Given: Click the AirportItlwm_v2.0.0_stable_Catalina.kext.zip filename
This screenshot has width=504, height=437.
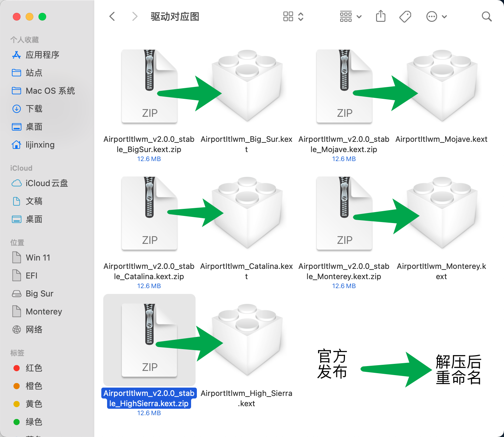Looking at the screenshot, I should pos(149,271).
